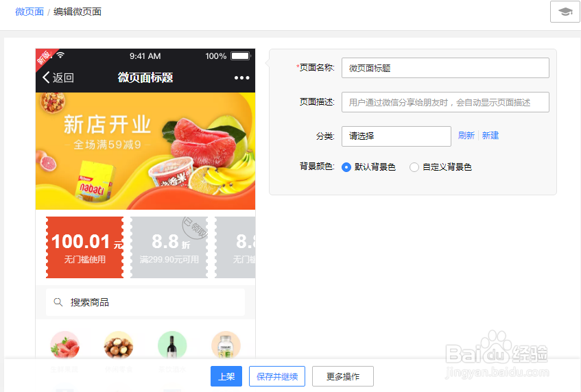Click the 9:41 AM time text
This screenshot has height=392, width=581.
145,56
